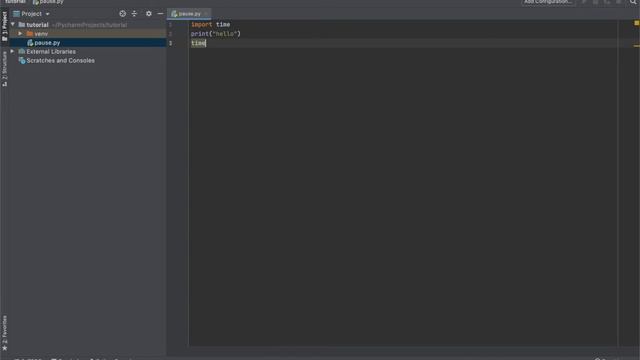The height and width of the screenshot is (360, 640).
Task: Toggle the Project tool window side tab
Action: (4, 26)
